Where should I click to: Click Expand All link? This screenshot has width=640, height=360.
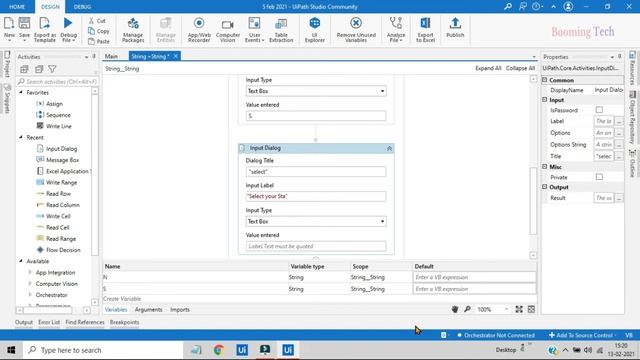(488, 68)
